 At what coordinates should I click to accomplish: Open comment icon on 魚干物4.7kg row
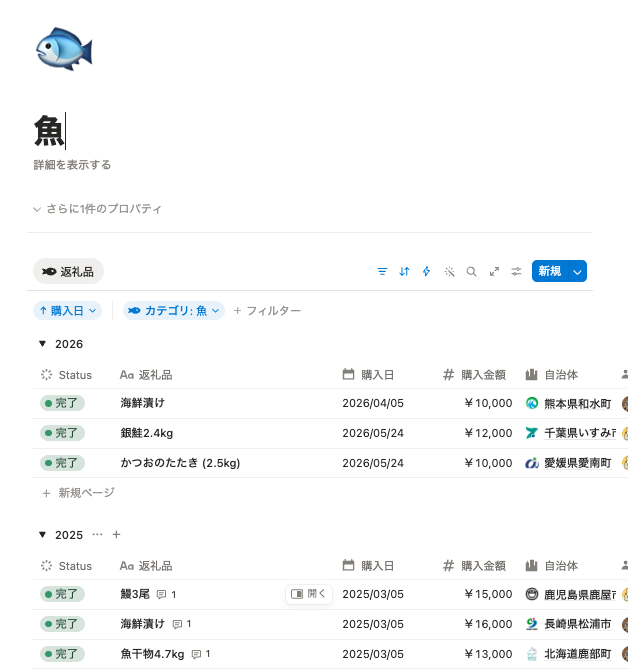[196, 654]
